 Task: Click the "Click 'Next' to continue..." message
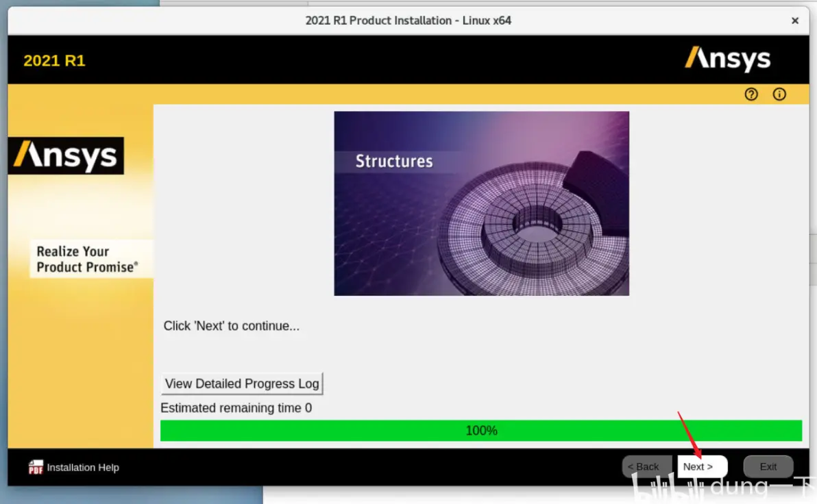pyautogui.click(x=232, y=326)
